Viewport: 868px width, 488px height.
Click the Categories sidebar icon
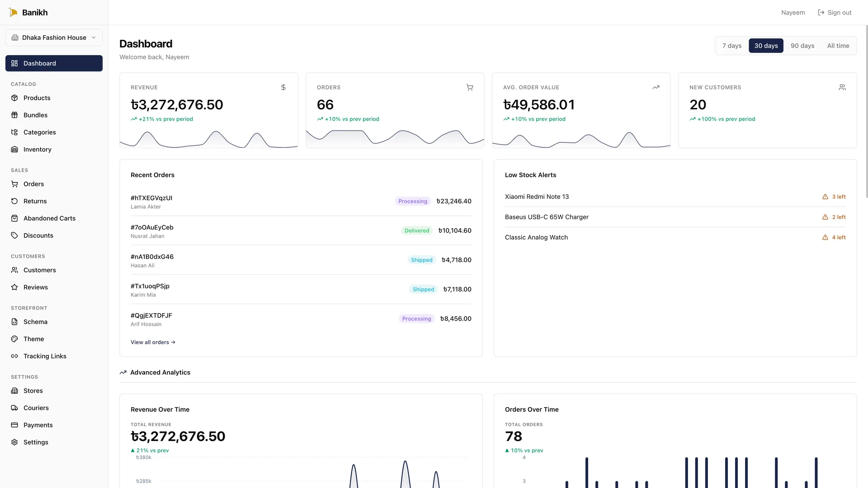14,132
